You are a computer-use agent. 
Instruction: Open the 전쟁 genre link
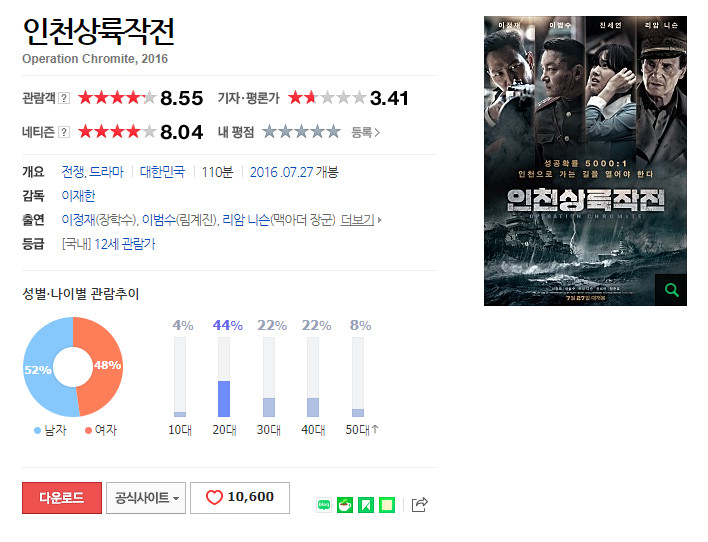[73, 172]
